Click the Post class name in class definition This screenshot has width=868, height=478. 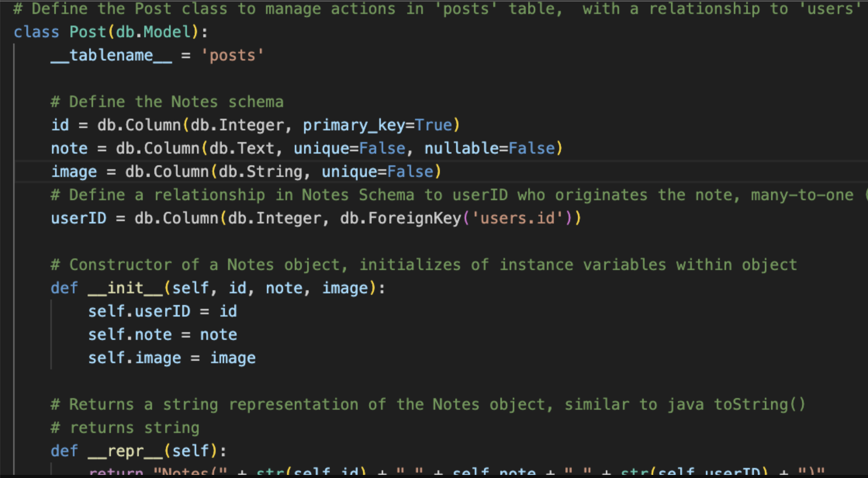point(88,32)
